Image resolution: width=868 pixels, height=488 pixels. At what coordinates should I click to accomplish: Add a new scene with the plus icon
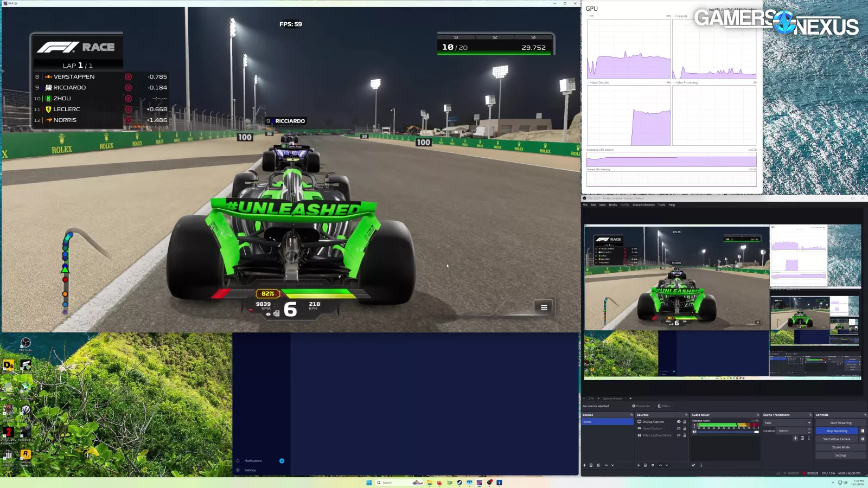coord(585,465)
